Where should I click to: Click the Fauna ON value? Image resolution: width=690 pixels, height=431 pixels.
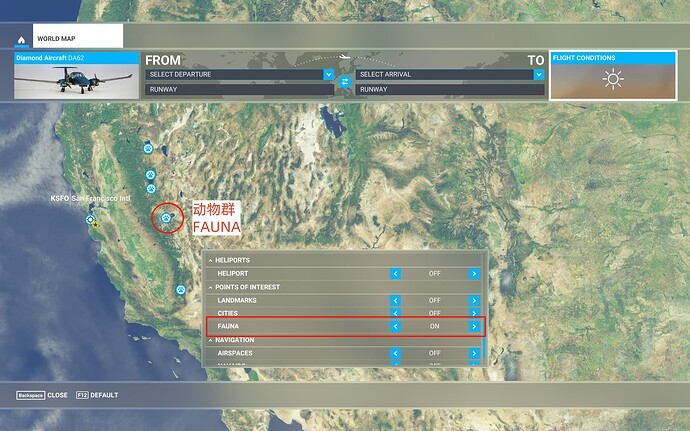pyautogui.click(x=434, y=326)
